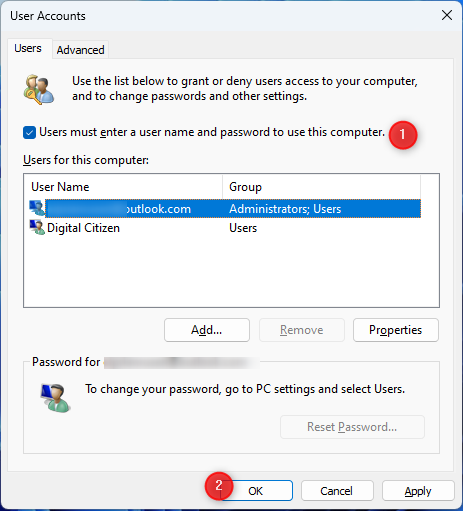The image size is (463, 511).
Task: Click the Apply button
Action: (418, 491)
